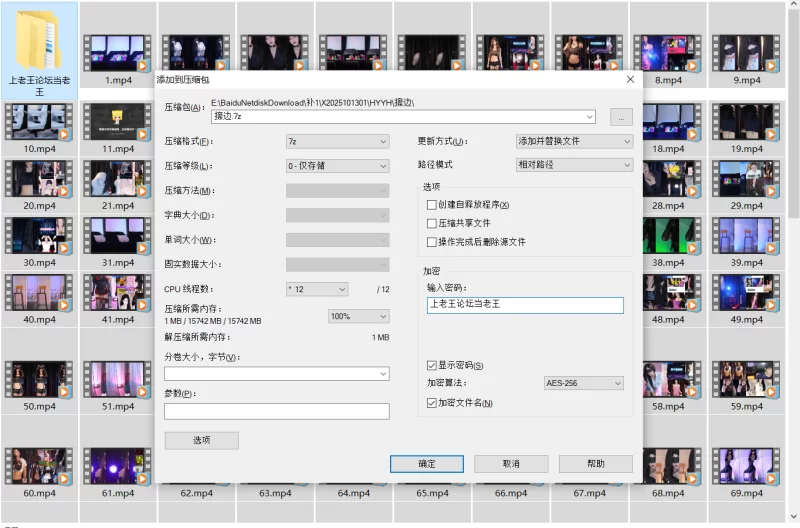800x528 pixels.
Task: Open the 上老王论坛当老王 folder icon
Action: (39, 40)
